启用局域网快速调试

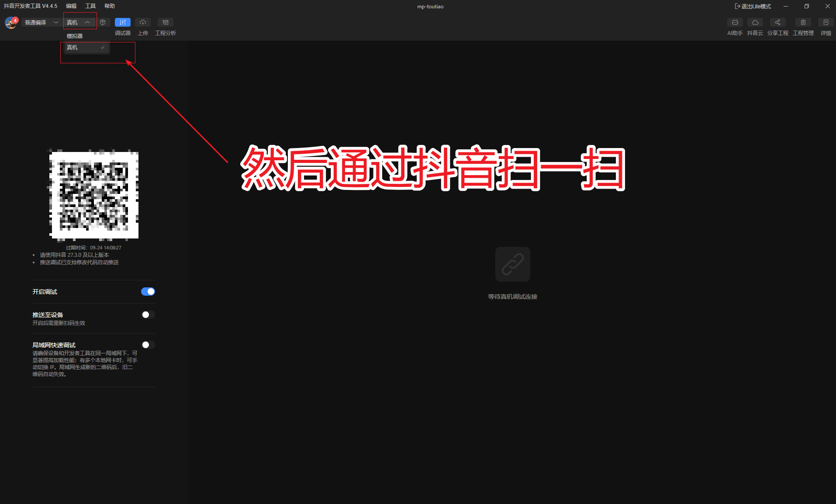tap(148, 345)
